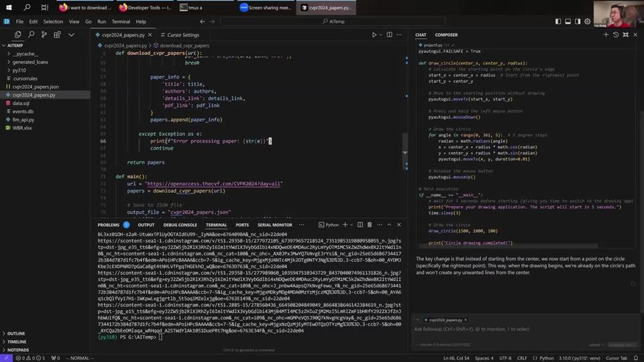
Task: Switch to the SERIAL MONITOR tab
Action: 274,225
